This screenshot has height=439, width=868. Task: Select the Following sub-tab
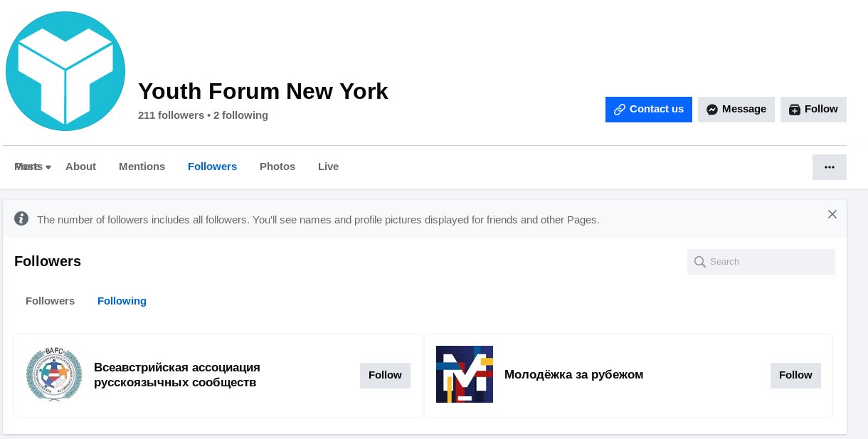(x=122, y=301)
